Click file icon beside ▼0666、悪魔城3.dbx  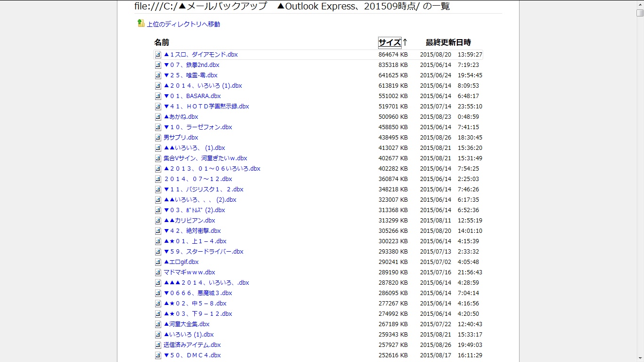158,293
